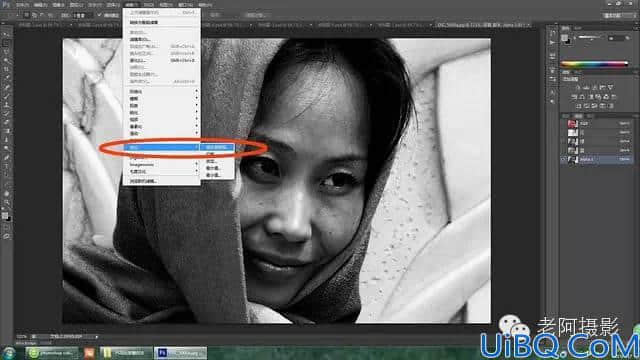Add a Black & White adjustment

[x=590, y=97]
